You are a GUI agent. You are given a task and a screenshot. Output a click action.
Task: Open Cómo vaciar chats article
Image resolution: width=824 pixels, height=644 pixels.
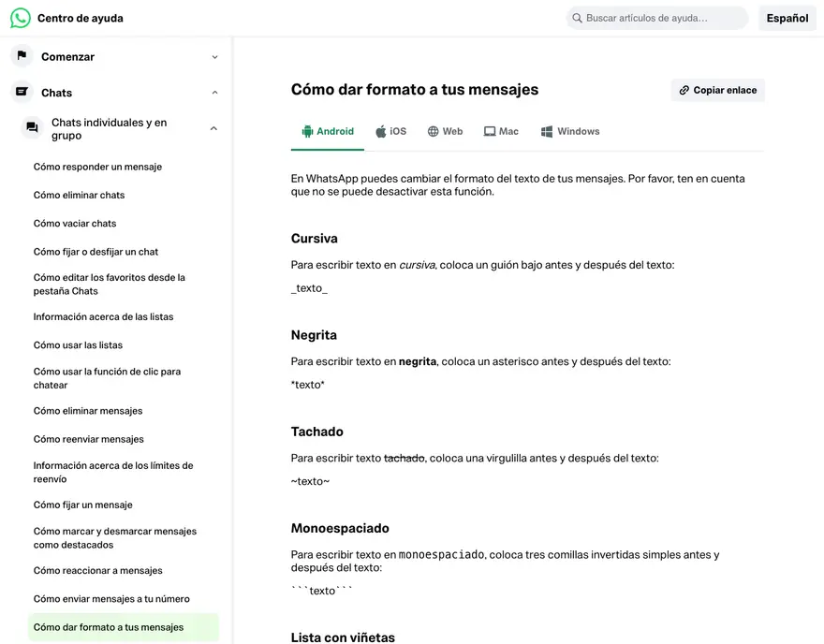(75, 223)
